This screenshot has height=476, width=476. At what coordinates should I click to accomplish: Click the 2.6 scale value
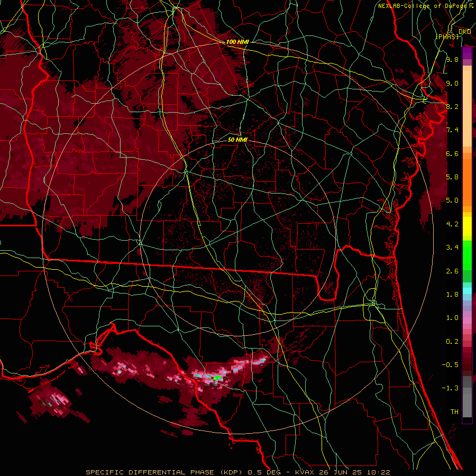click(452, 271)
